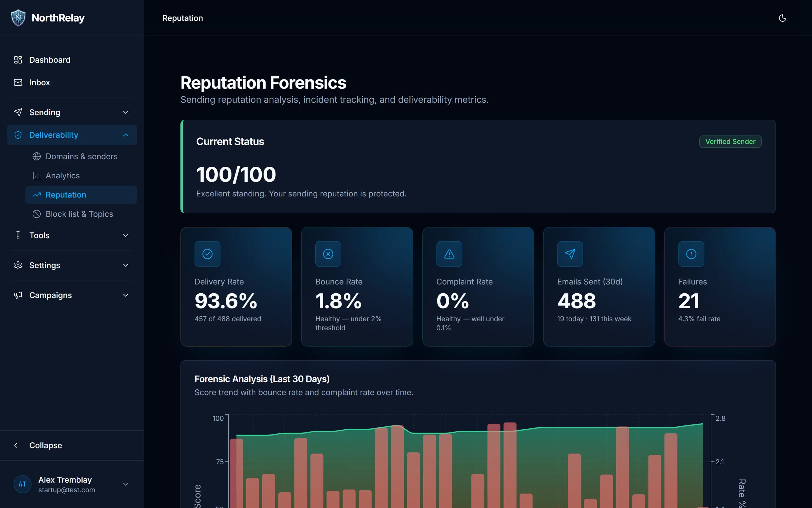Toggle dark mode with the moon icon

coord(782,18)
